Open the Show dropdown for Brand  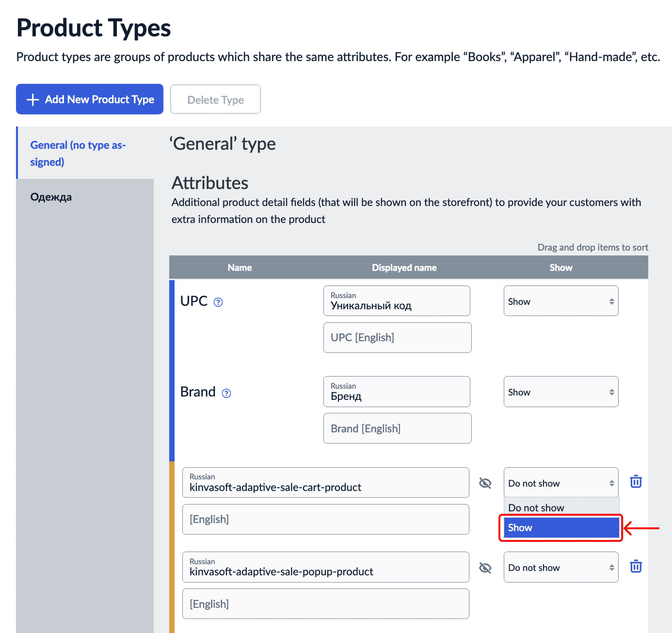560,392
